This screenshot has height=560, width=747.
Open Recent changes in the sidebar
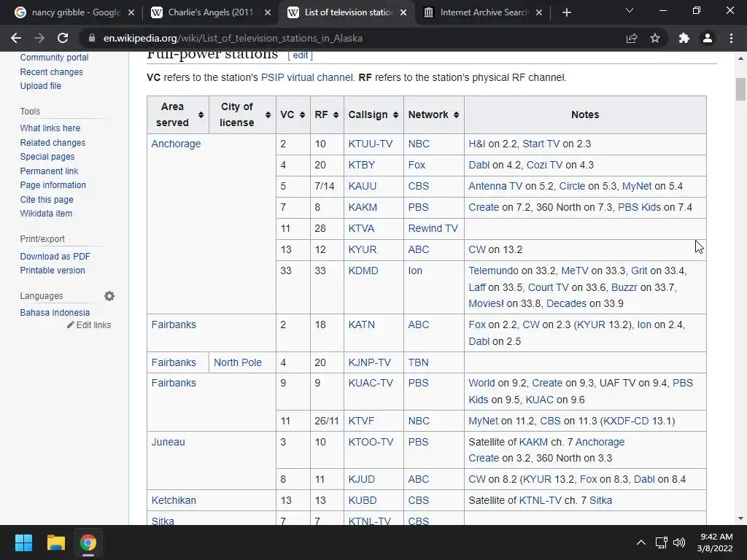pyautogui.click(x=52, y=72)
